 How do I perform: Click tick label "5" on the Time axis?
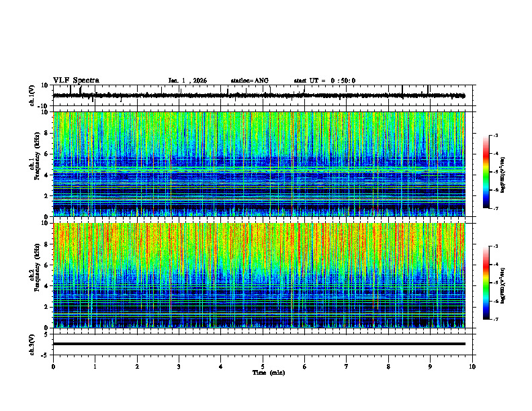click(x=263, y=367)
